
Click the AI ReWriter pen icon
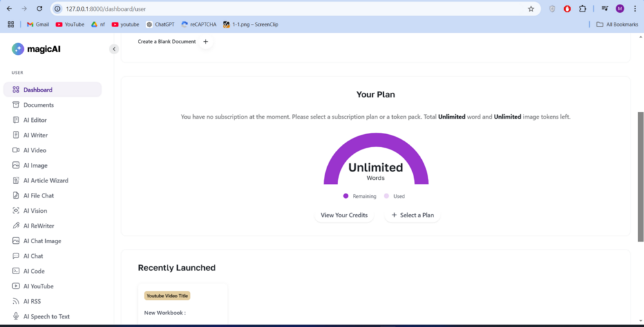(x=16, y=226)
